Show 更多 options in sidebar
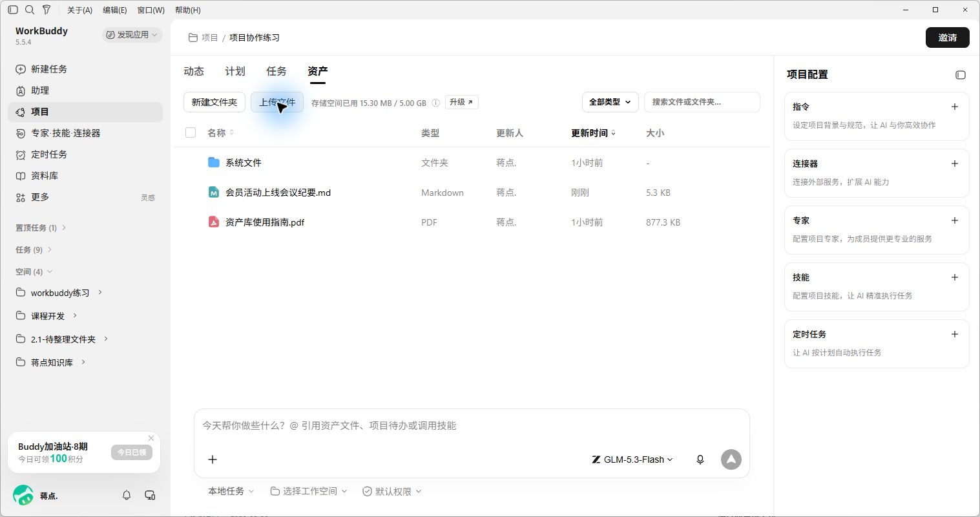 (85, 197)
